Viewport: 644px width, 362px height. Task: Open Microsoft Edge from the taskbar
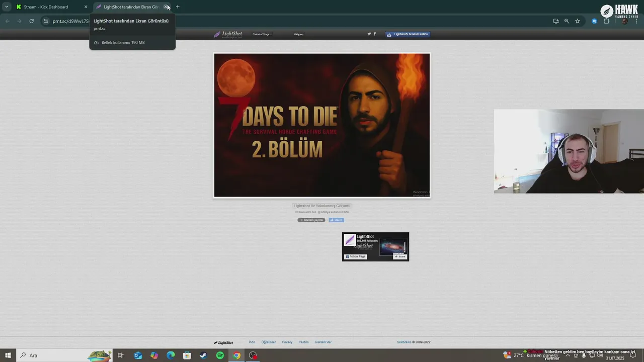tap(171, 355)
